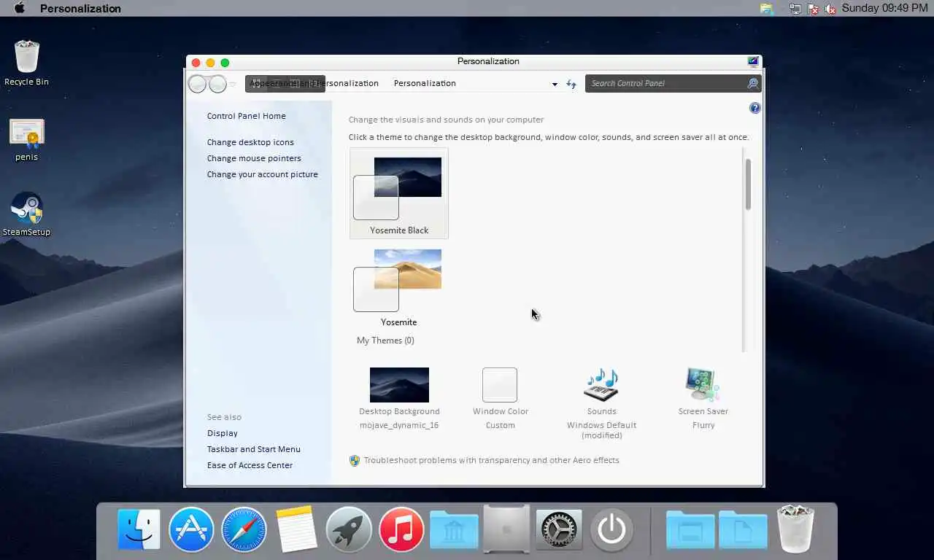The height and width of the screenshot is (560, 934).
Task: Open the dock folder with window icon
Action: (x=690, y=529)
